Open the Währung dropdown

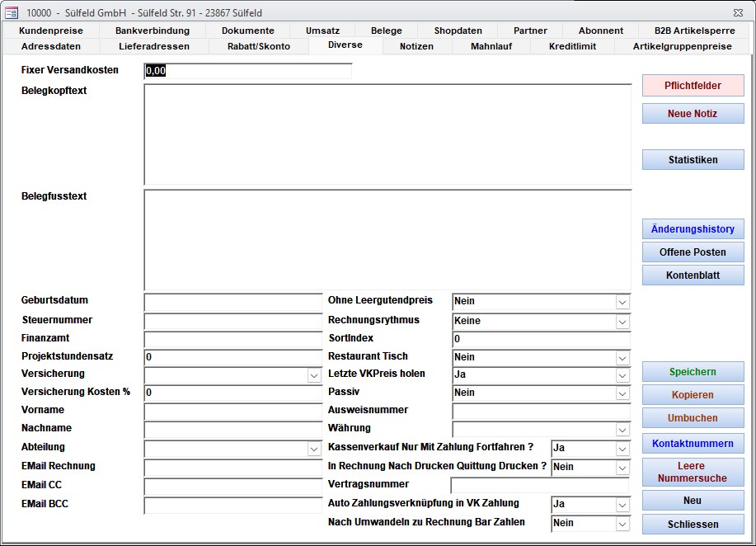tap(622, 430)
